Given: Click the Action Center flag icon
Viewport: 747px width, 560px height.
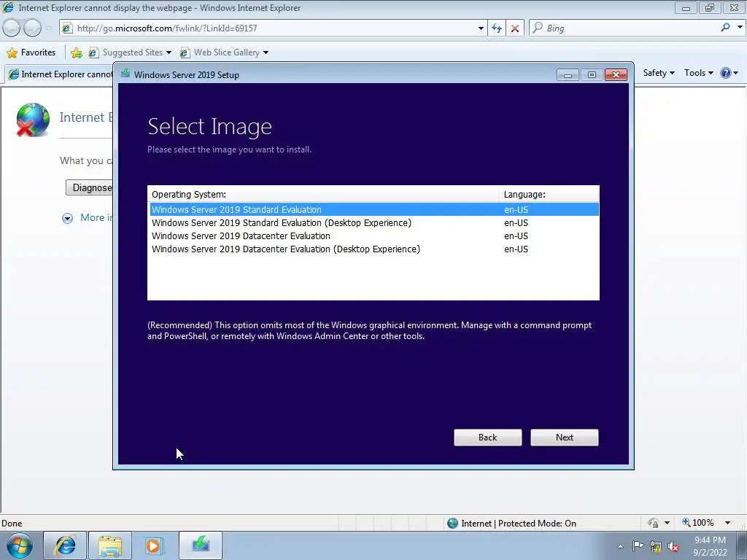Looking at the screenshot, I should (638, 545).
